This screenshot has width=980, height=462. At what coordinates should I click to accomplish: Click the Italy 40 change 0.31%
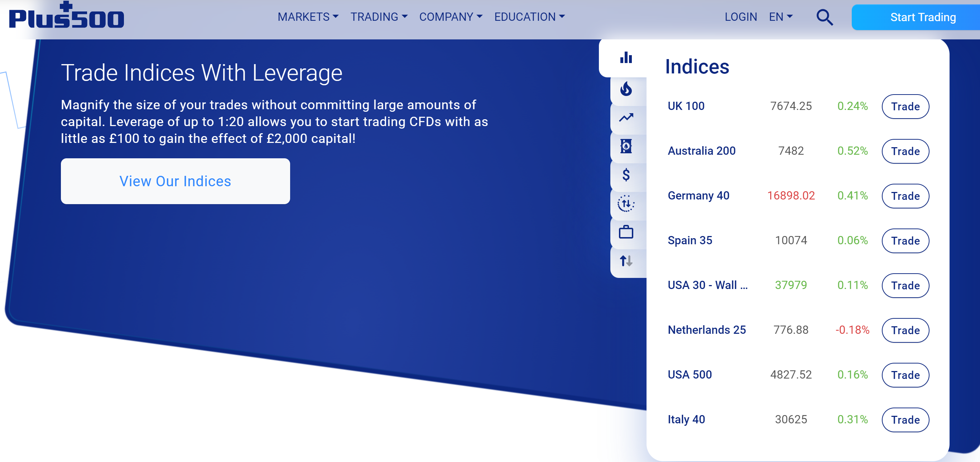[852, 419]
